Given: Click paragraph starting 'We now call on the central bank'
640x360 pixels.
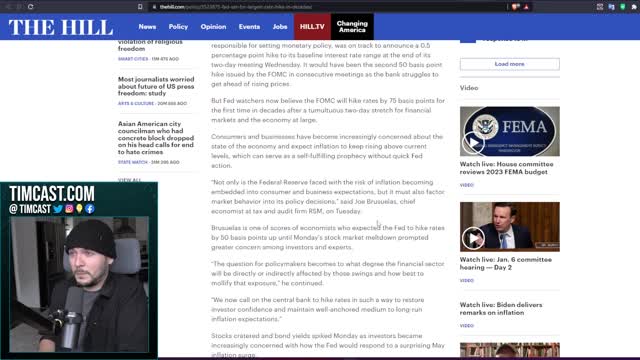Looking at the screenshot, I should click(x=317, y=309).
